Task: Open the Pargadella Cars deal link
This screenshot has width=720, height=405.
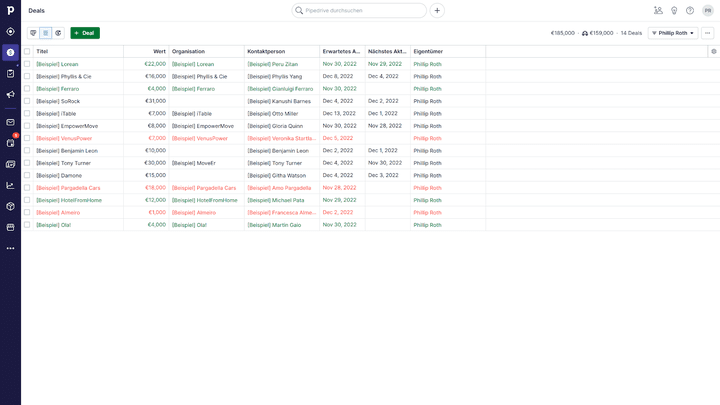Action: coord(68,188)
